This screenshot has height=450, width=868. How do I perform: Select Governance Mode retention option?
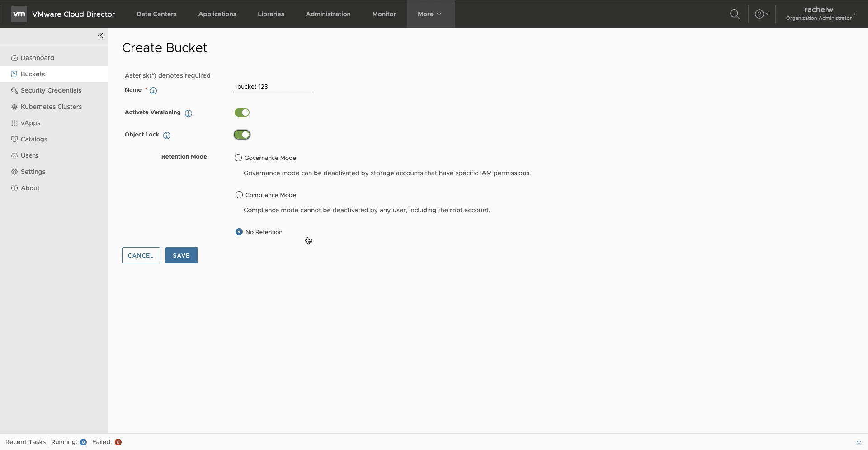tap(238, 158)
